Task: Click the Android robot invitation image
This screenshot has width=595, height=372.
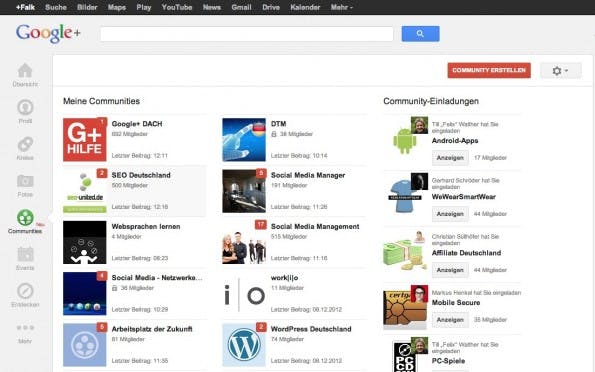Action: coord(405,141)
